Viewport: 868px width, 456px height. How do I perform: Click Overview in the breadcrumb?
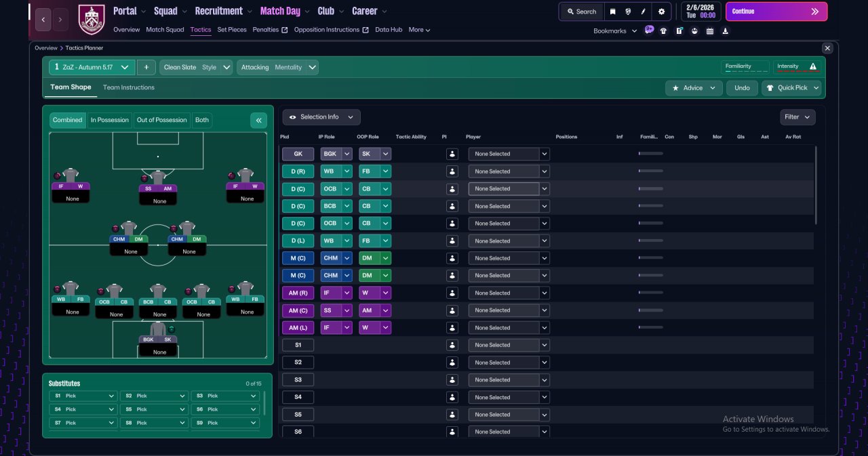[46, 48]
